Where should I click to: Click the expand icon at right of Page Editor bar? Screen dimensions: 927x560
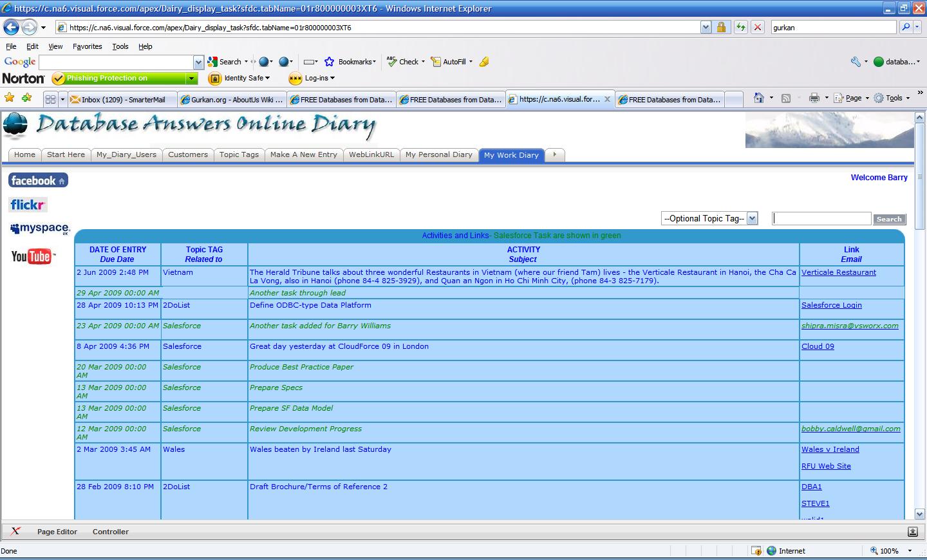(912, 532)
